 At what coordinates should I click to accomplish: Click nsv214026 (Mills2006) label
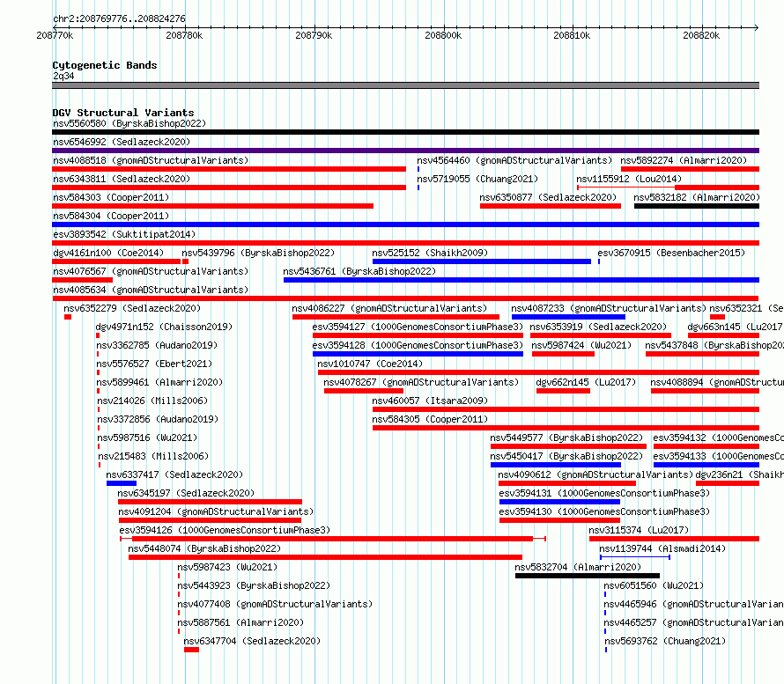pyautogui.click(x=152, y=401)
